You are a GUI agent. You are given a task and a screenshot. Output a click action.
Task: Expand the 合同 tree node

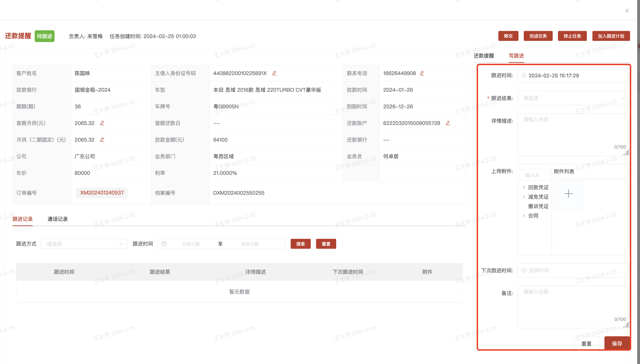click(524, 216)
